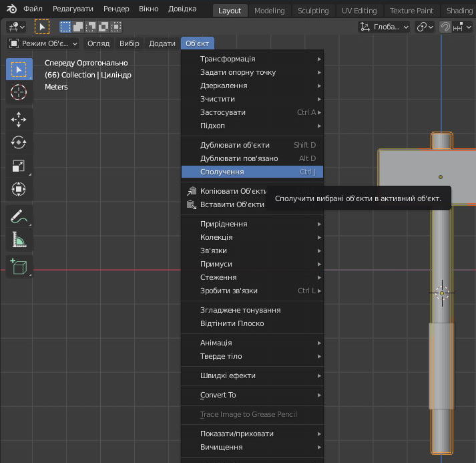
Task: Open the Рендер menu
Action: coord(116,9)
